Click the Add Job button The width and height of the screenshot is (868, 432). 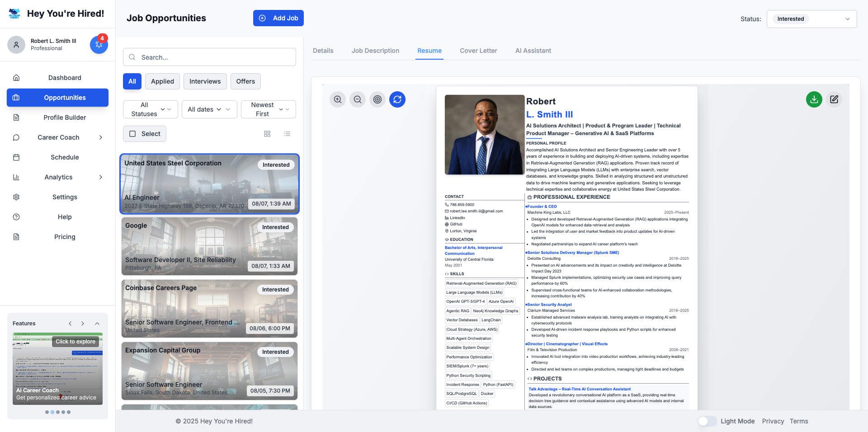(x=278, y=18)
